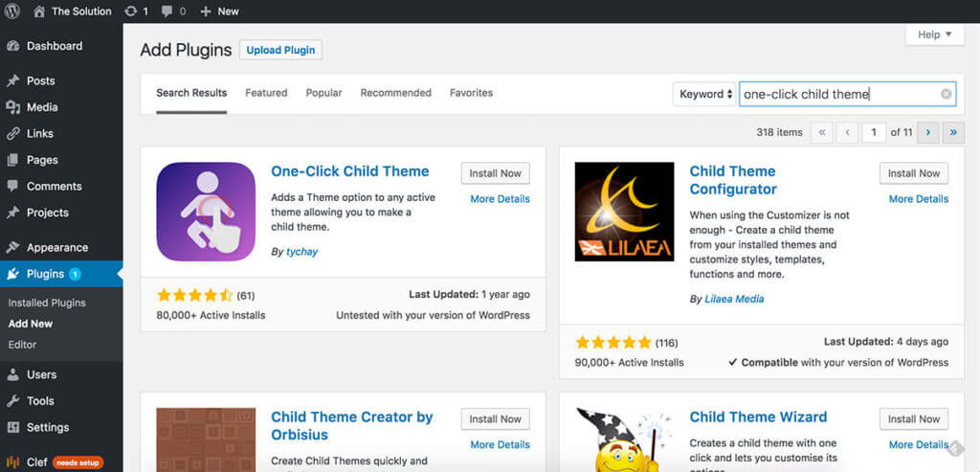Screen dimensions: 980x472
Task: Click the Clef sidebar icon
Action: [12, 462]
